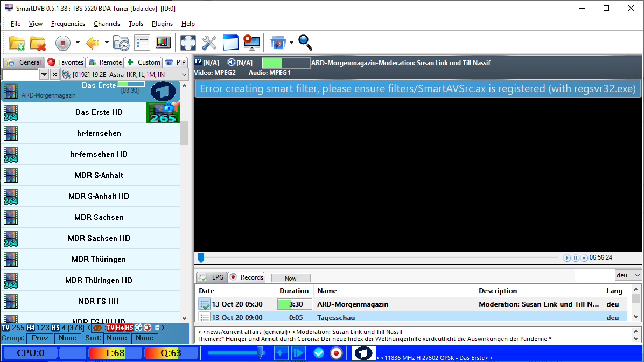This screenshot has height=362, width=644.
Task: Click the stop button next to the timer
Action: pos(584,258)
